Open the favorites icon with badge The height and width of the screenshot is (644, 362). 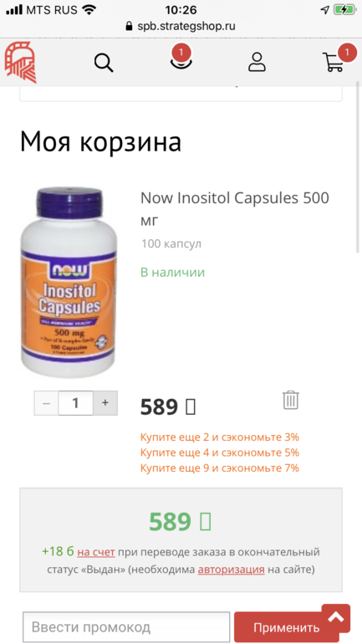pos(181,59)
